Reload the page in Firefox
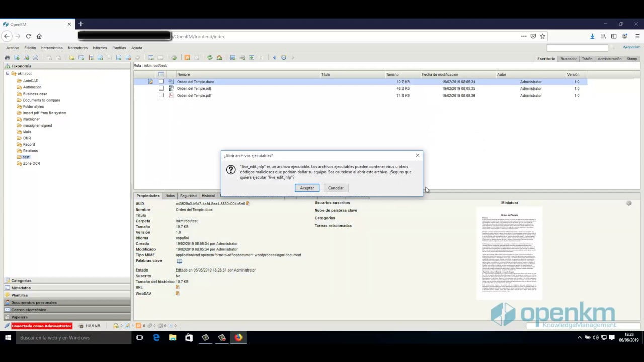The width and height of the screenshot is (644, 362). [x=29, y=36]
